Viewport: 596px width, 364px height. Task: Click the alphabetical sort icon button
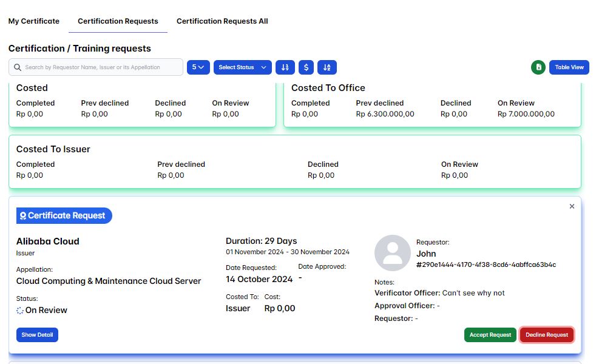pyautogui.click(x=327, y=67)
